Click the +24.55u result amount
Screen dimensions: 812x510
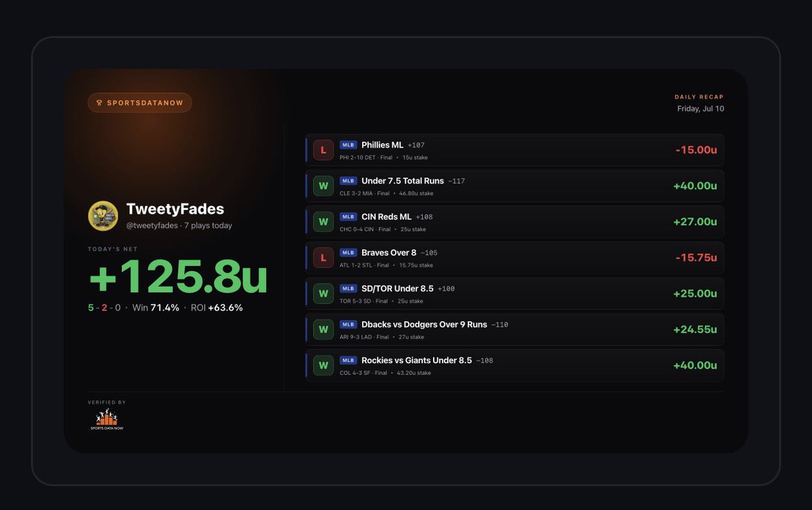[x=695, y=329]
